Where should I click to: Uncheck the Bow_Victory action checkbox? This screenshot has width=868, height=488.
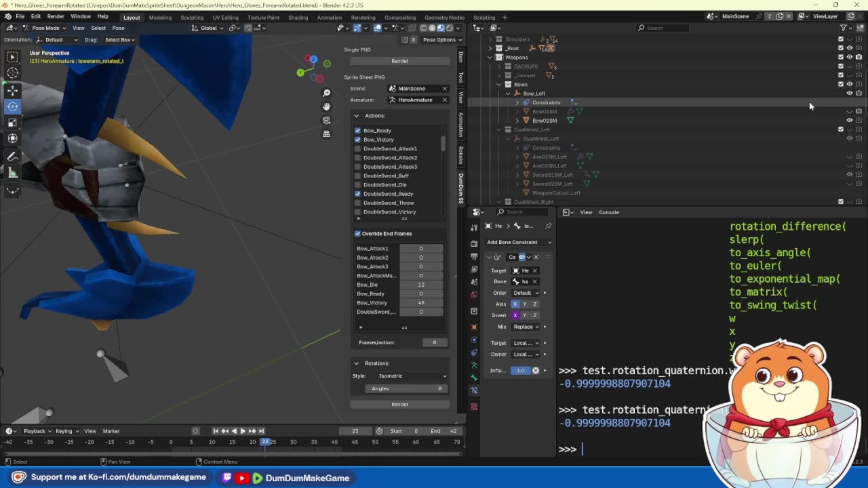tap(358, 140)
